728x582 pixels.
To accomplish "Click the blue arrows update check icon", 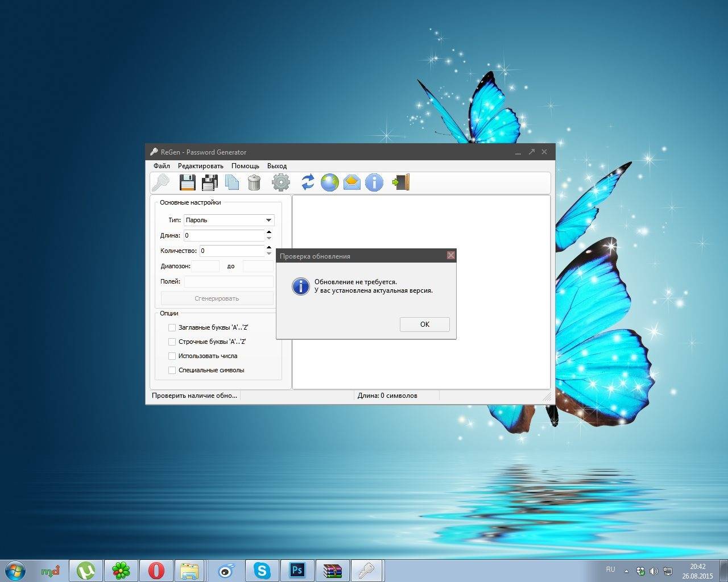I will (308, 182).
